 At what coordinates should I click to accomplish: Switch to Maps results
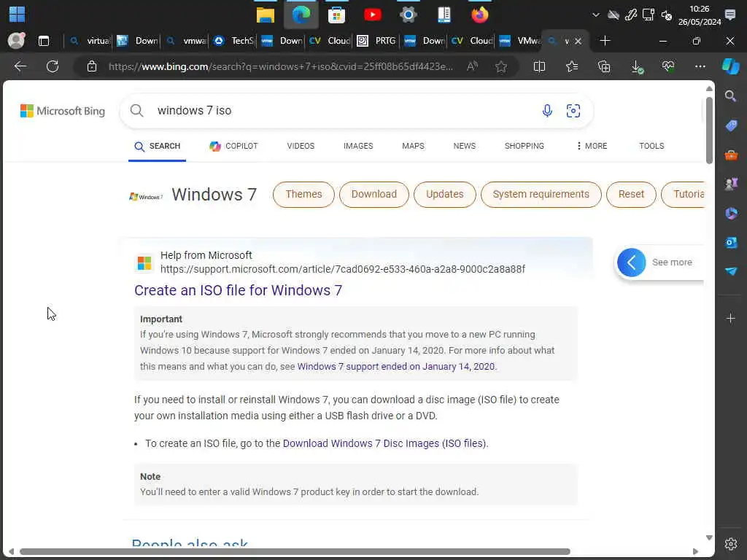413,146
